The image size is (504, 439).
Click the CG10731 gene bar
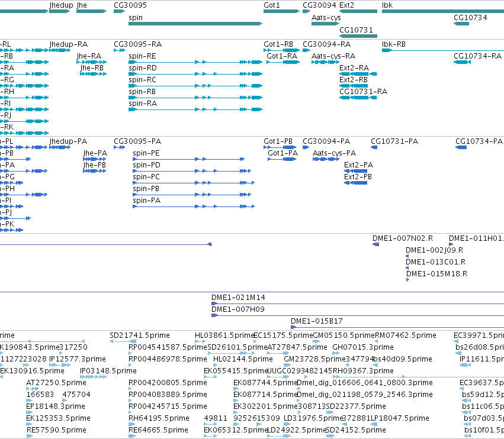358,35
